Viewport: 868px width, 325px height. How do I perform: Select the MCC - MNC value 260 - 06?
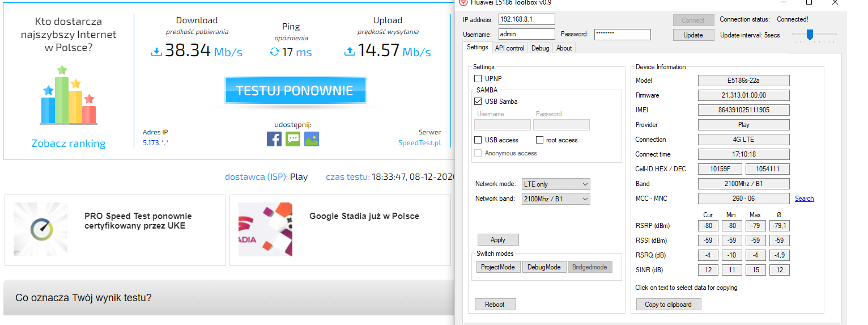743,199
